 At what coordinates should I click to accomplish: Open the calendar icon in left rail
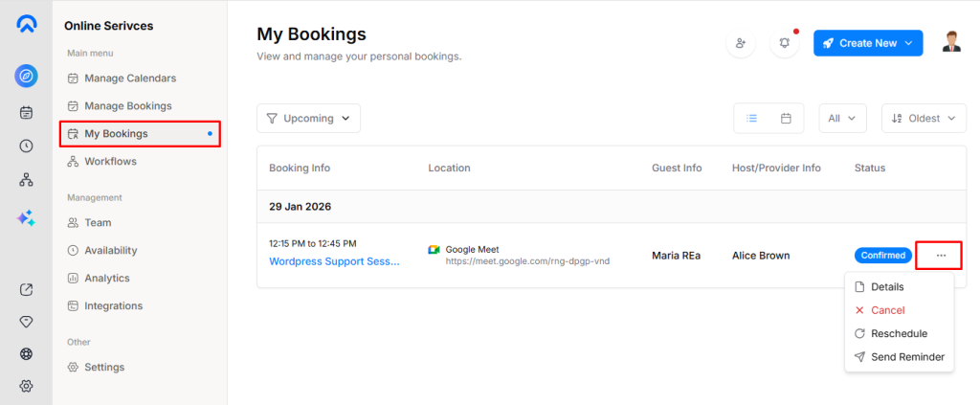coord(26,112)
